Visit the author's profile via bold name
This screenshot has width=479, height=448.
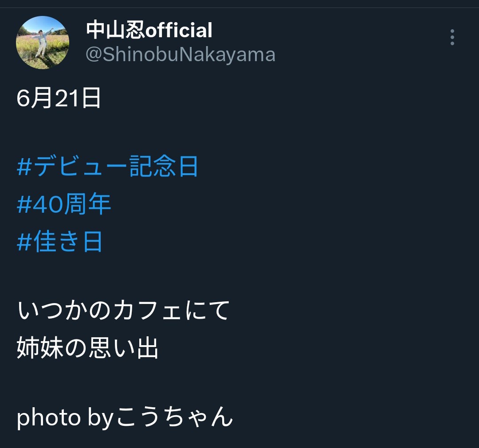[x=149, y=30]
